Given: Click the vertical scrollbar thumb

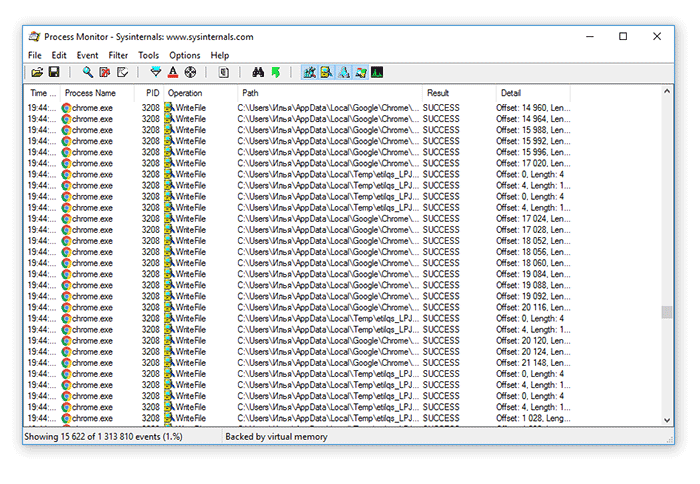Looking at the screenshot, I should pos(667,312).
